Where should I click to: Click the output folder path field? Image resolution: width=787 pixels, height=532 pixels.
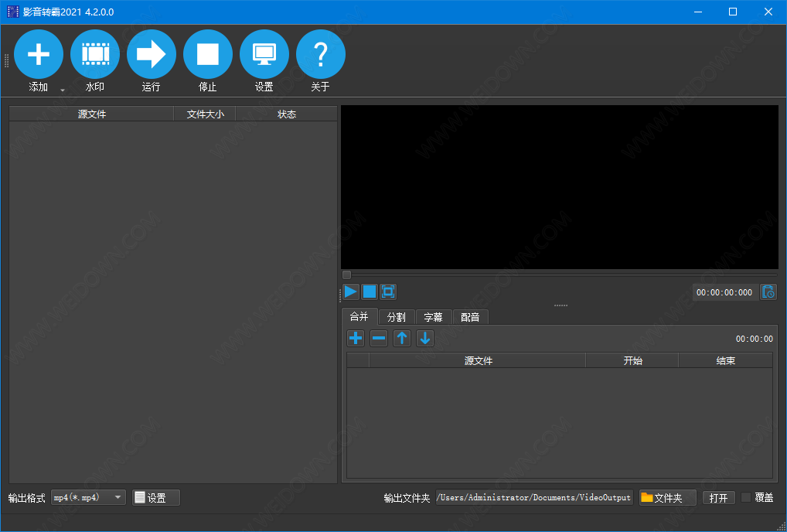[x=534, y=497]
